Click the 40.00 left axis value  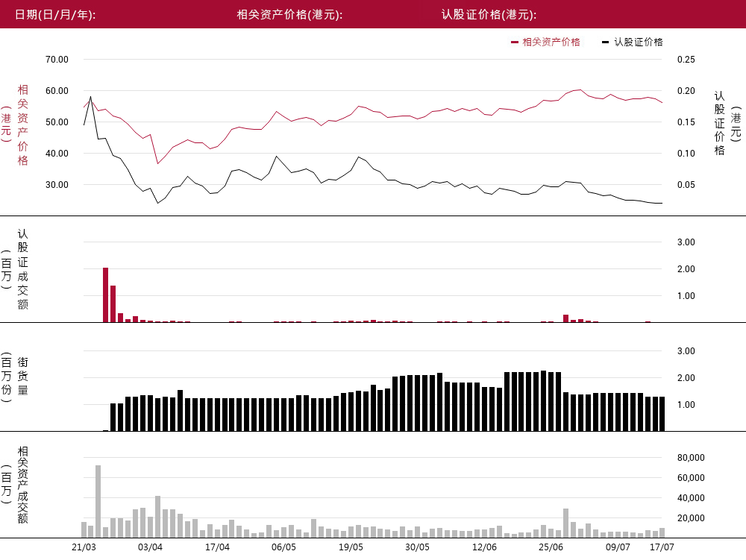57,154
